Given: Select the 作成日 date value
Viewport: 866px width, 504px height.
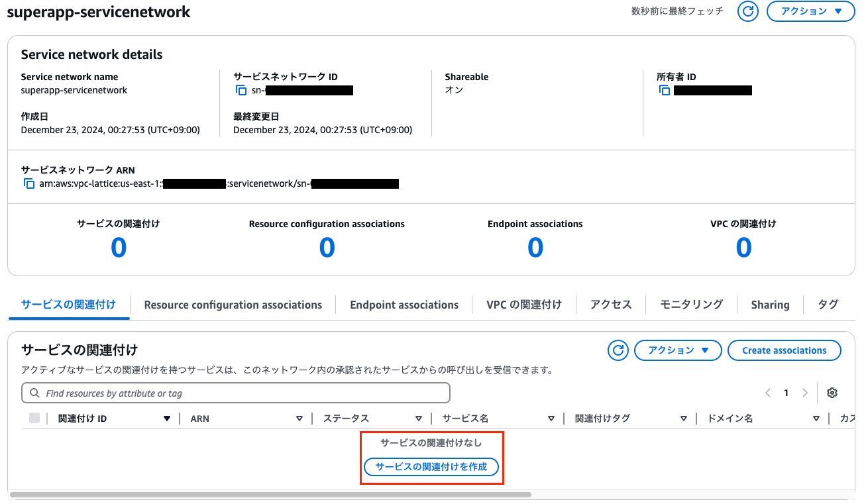Looking at the screenshot, I should [x=110, y=130].
